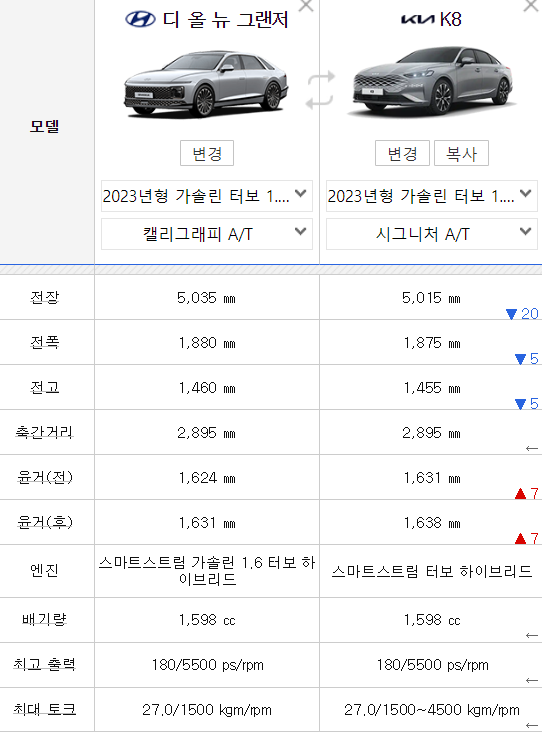Click the 엔진 row label
Image resolution: width=542 pixels, height=732 pixels.
pos(45,570)
